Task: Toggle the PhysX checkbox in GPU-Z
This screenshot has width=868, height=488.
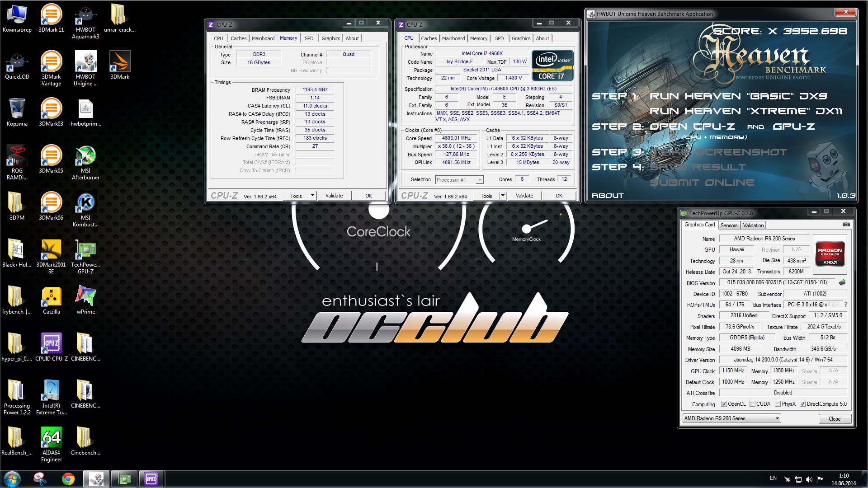Action: click(778, 404)
